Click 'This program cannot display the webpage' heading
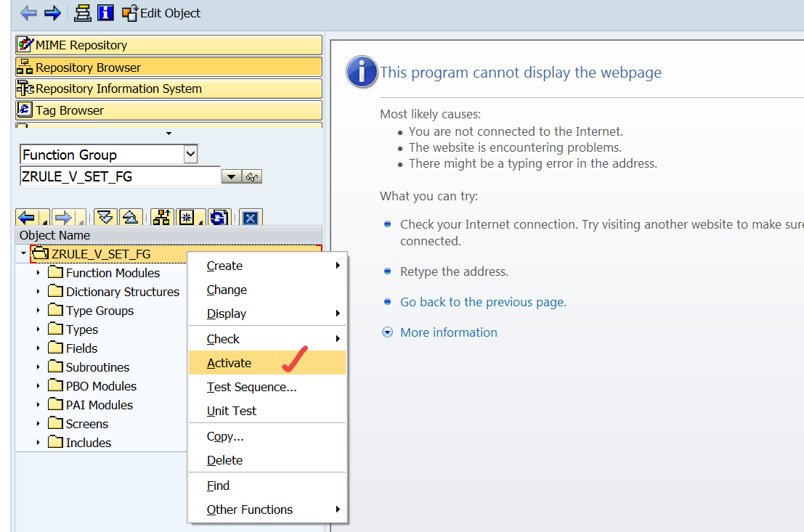The height and width of the screenshot is (532, 804). point(521,73)
